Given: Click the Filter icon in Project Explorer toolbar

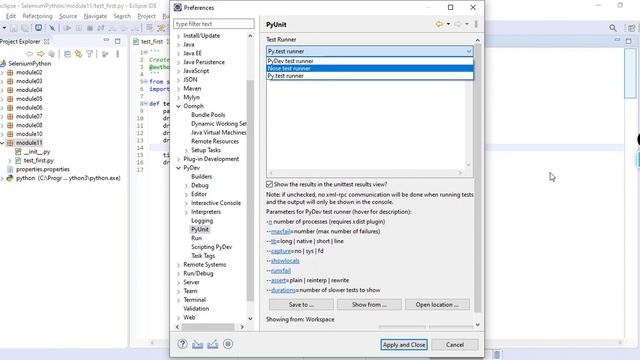Looking at the screenshot, I should point(89,54).
